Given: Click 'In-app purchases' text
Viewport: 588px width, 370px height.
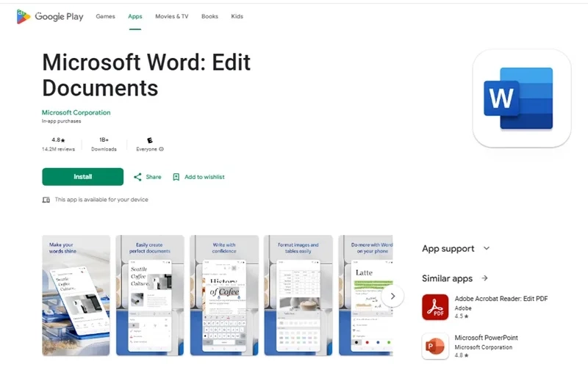Looking at the screenshot, I should 61,121.
